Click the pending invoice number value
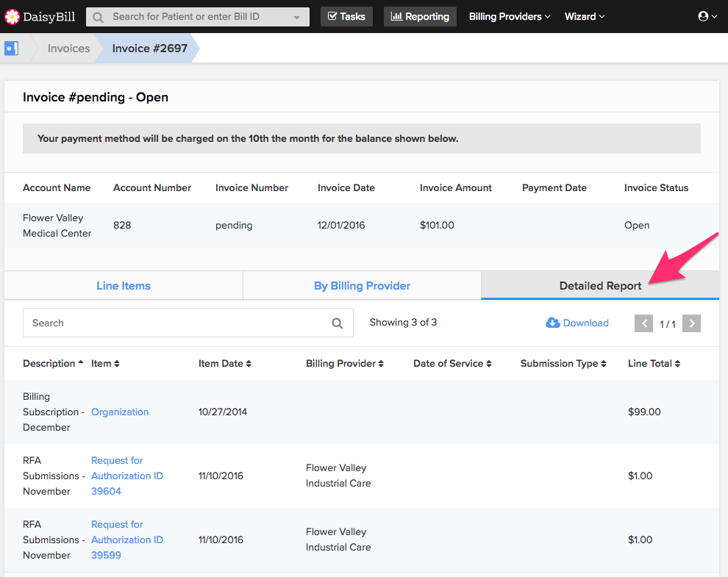This screenshot has height=577, width=728. 234,225
